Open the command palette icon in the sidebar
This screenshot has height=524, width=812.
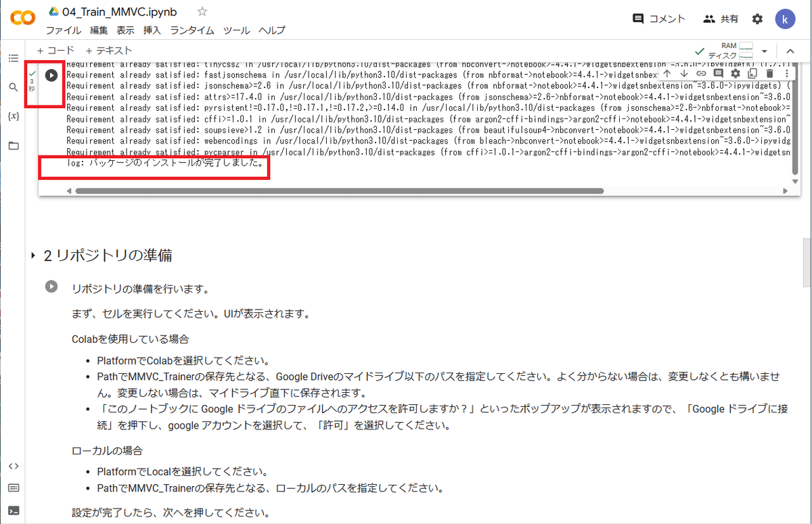(x=14, y=488)
